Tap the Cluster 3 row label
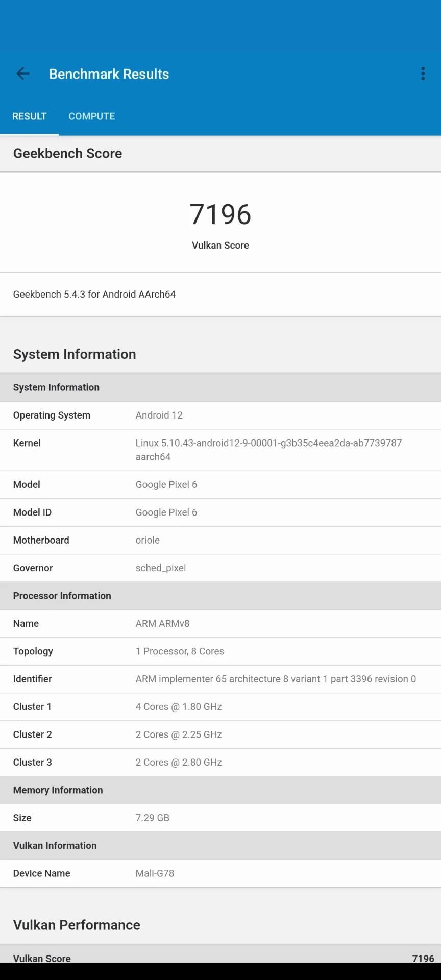 33,762
